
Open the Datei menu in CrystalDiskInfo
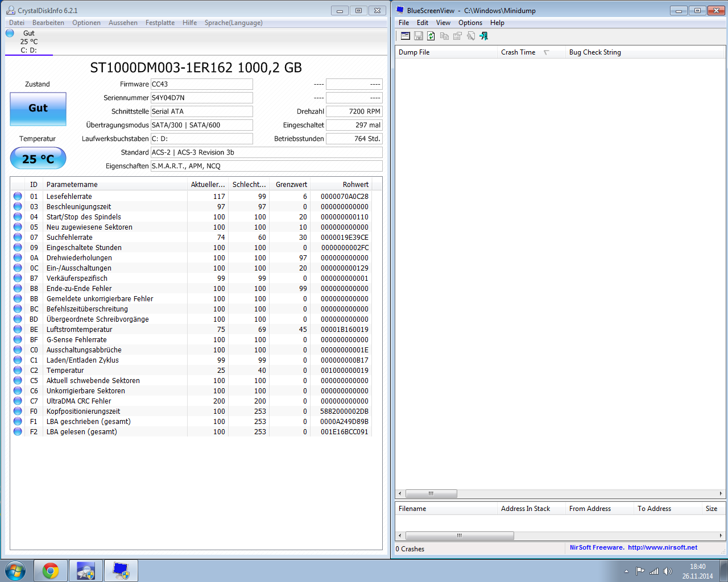click(x=17, y=23)
